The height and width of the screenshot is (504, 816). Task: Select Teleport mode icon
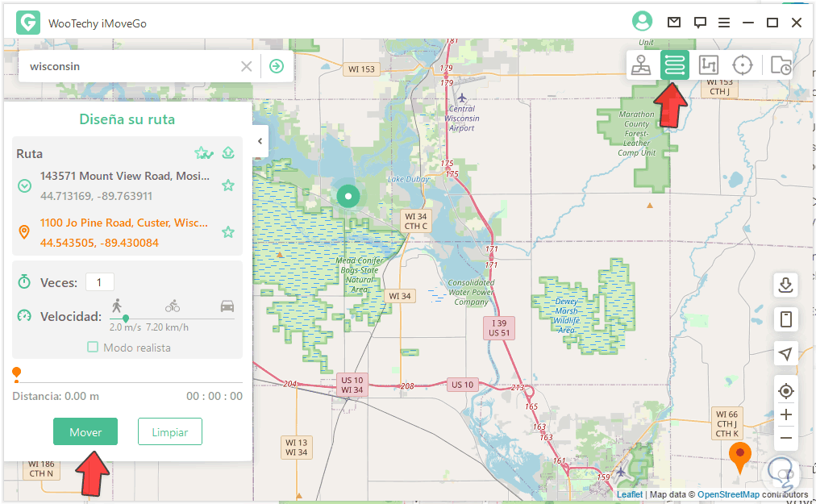(x=641, y=65)
